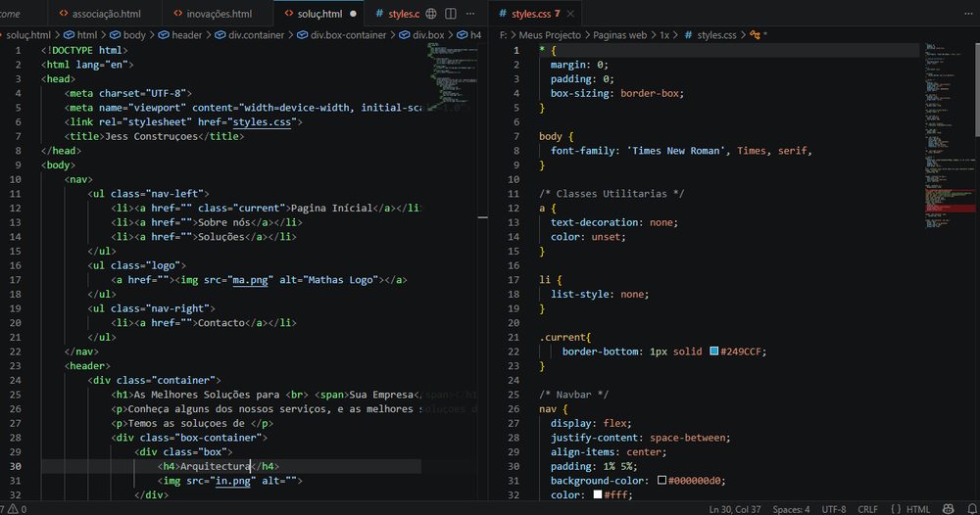Click '/* Navbar */' comment in styles.css
The width and height of the screenshot is (980, 515).
pyautogui.click(x=573, y=395)
